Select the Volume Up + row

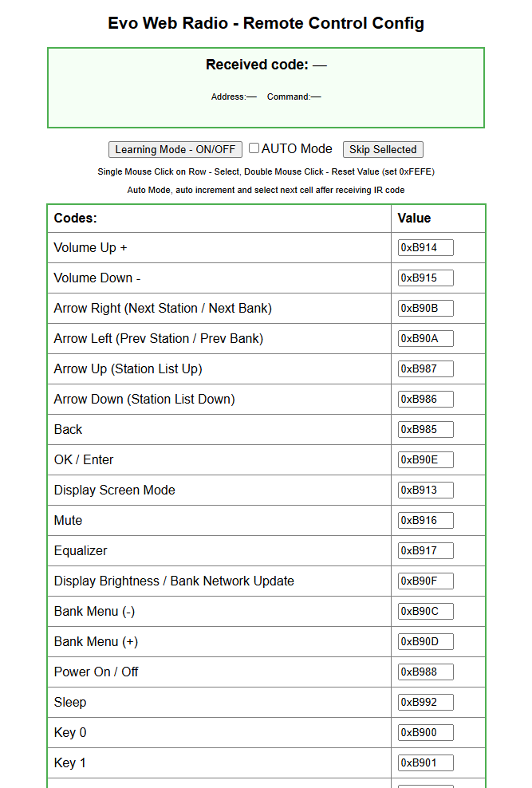[266, 248]
